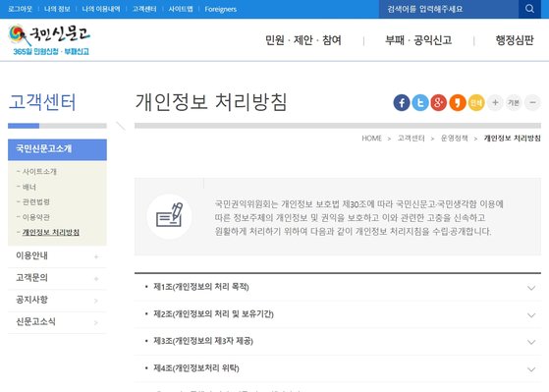The width and height of the screenshot is (549, 392).
Task: Click the search keyword input field
Action: pyautogui.click(x=449, y=9)
